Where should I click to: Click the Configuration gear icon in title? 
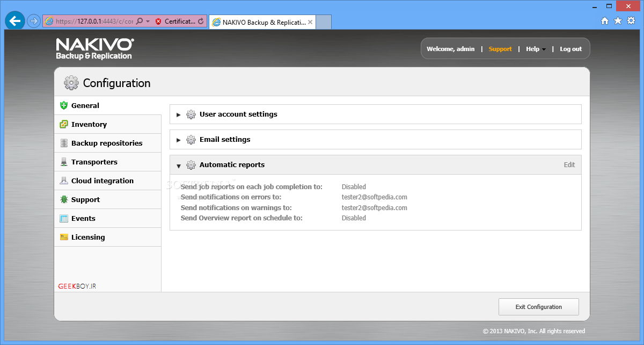71,83
